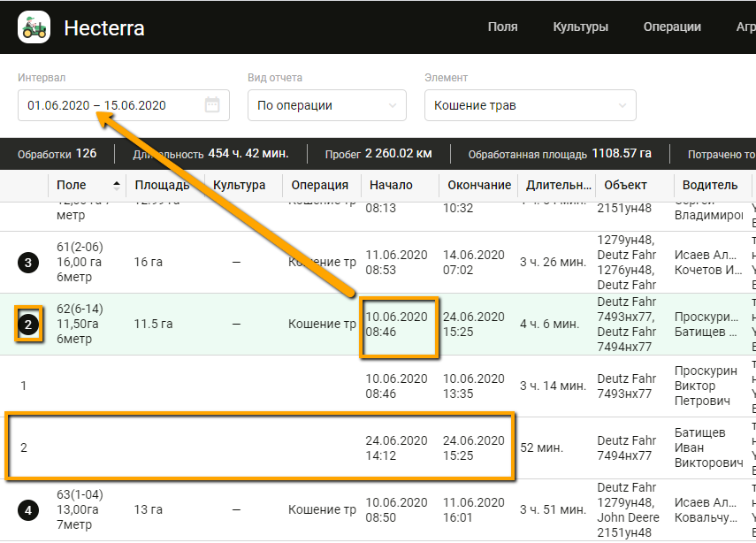Sort by the Окончание column header
756x543 pixels.
pos(479,186)
